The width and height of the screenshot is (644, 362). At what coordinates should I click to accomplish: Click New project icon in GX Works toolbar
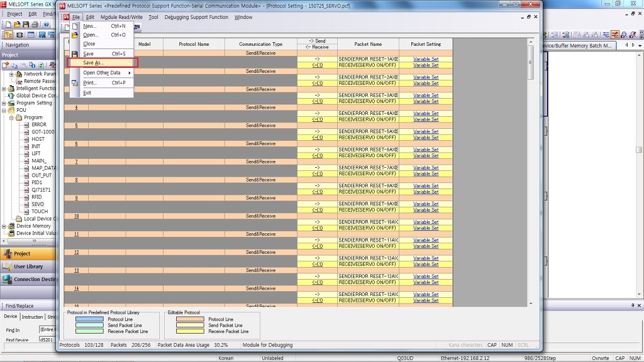(x=8, y=25)
